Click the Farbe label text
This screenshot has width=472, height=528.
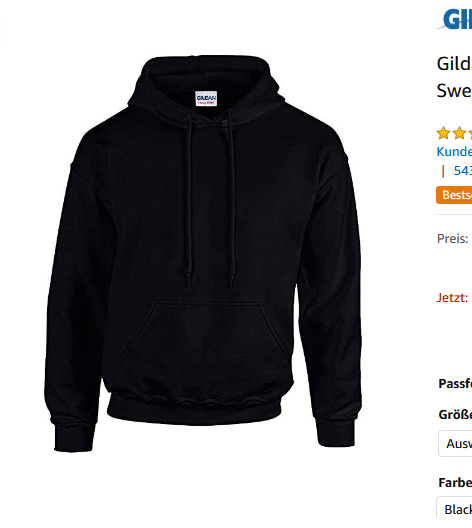pos(455,483)
